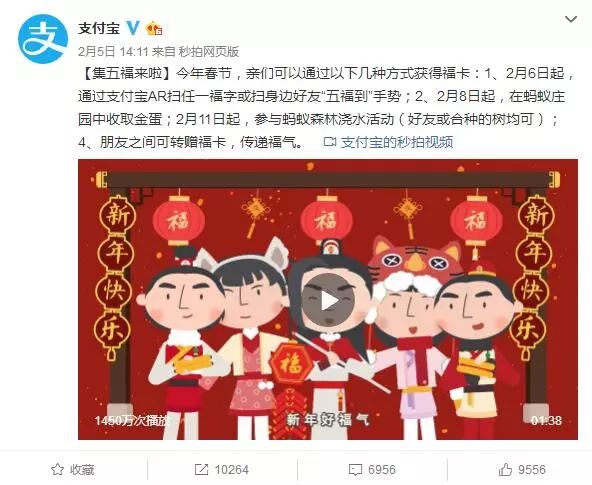Open the 2月5日 14:11 timestamp link
The image size is (592, 485).
(x=113, y=51)
